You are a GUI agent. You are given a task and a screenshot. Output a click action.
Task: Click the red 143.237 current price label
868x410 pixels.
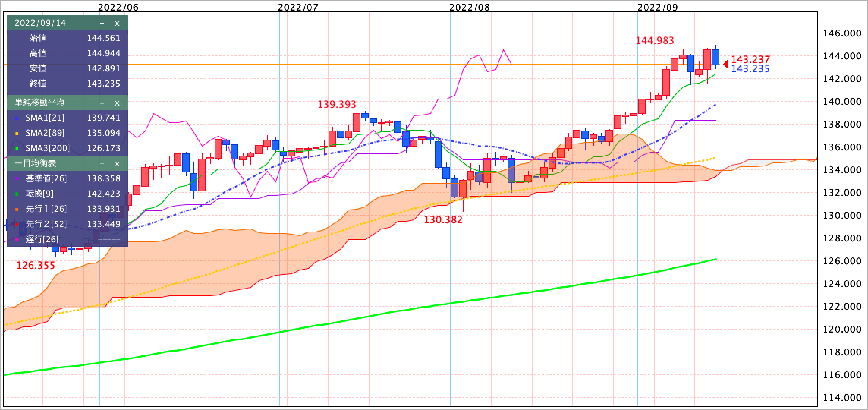pyautogui.click(x=750, y=60)
